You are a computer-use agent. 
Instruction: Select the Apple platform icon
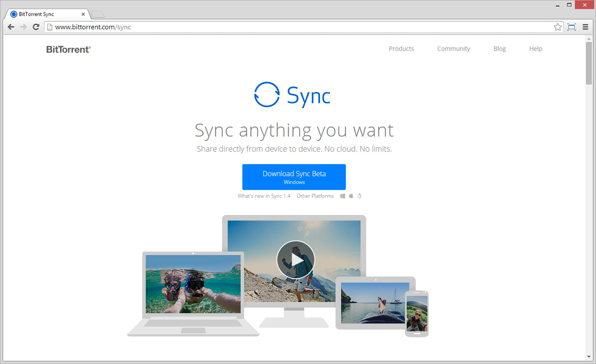[x=351, y=196]
